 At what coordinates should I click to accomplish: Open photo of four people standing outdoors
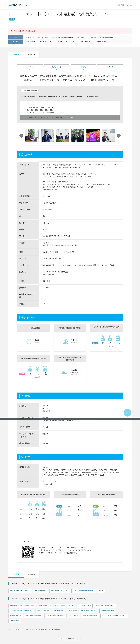click(78, 135)
